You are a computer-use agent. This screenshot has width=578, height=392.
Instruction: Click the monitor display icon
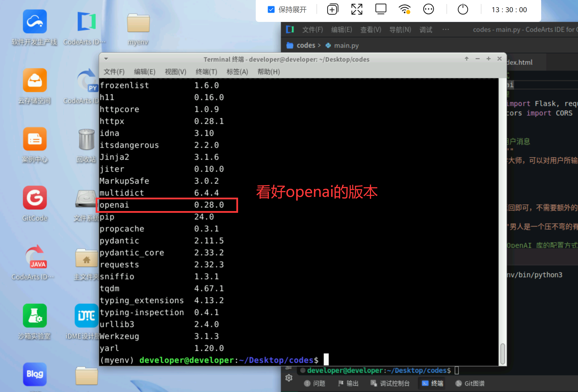[x=381, y=9]
